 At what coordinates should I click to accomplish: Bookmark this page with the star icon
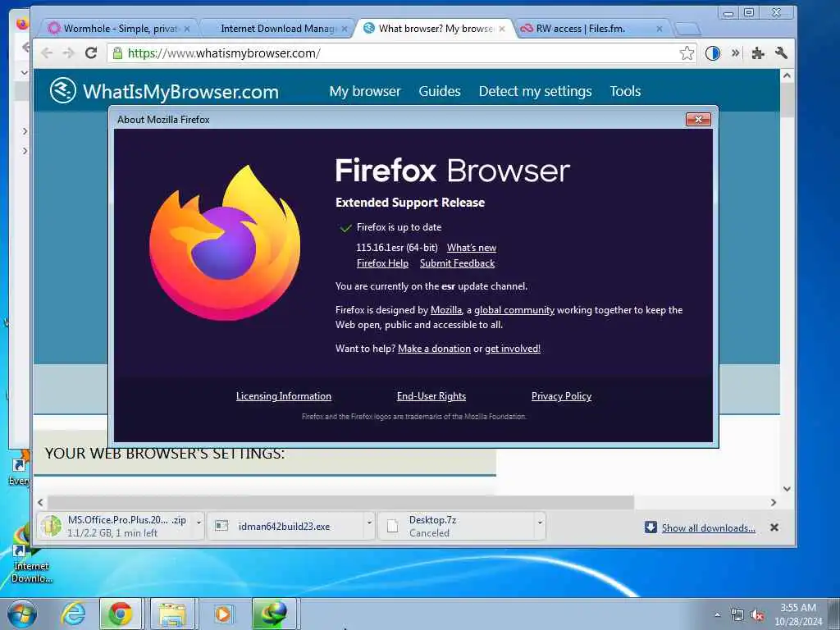tap(687, 53)
